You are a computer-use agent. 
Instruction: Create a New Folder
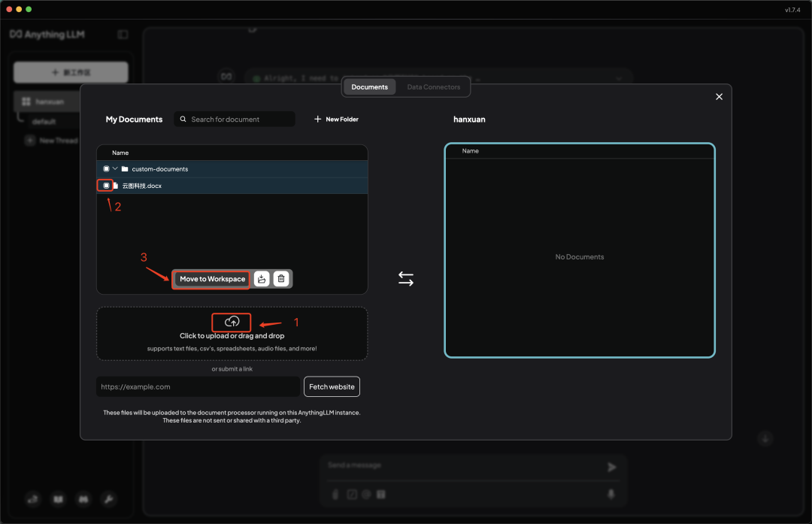coord(336,119)
